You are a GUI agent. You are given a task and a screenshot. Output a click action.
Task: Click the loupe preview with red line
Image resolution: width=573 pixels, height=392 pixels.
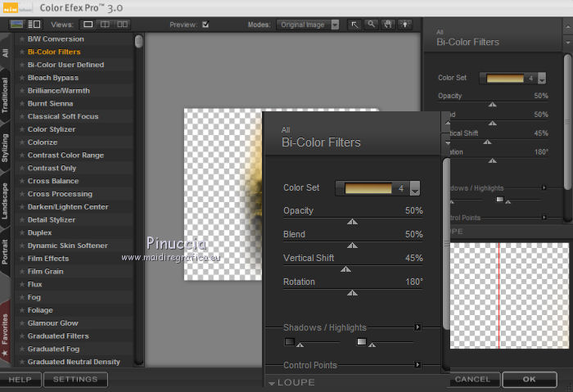[x=509, y=295]
